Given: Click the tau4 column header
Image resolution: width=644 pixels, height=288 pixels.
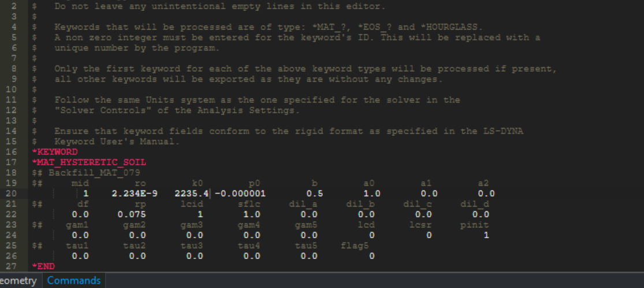Looking at the screenshot, I should (x=249, y=246).
